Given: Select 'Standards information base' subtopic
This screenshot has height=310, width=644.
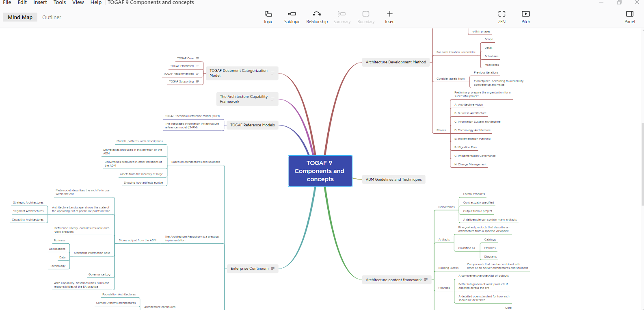Looking at the screenshot, I should tap(92, 253).
